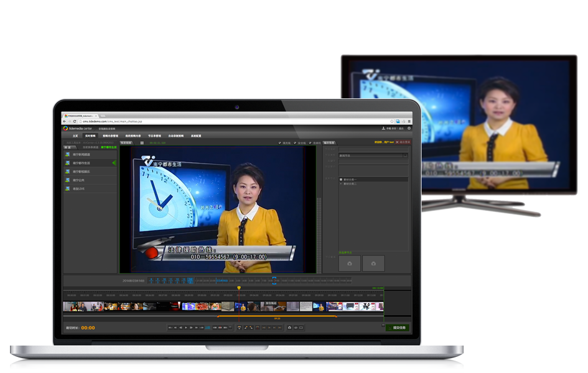Click the second thumbnail upload camera icon
Screen dimensions: 588x373
373,264
